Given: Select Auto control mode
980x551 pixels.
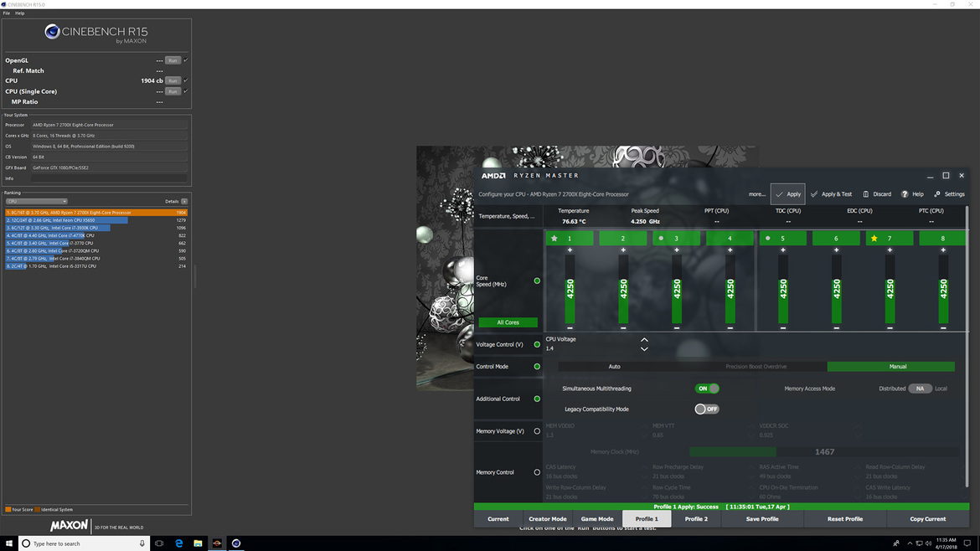Looking at the screenshot, I should click(614, 367).
